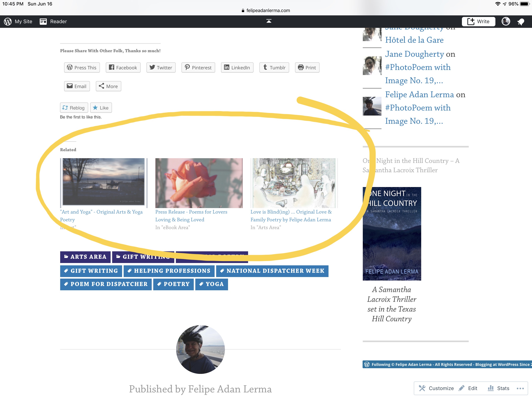Open the Hôtel de la Gare comment link

[414, 40]
